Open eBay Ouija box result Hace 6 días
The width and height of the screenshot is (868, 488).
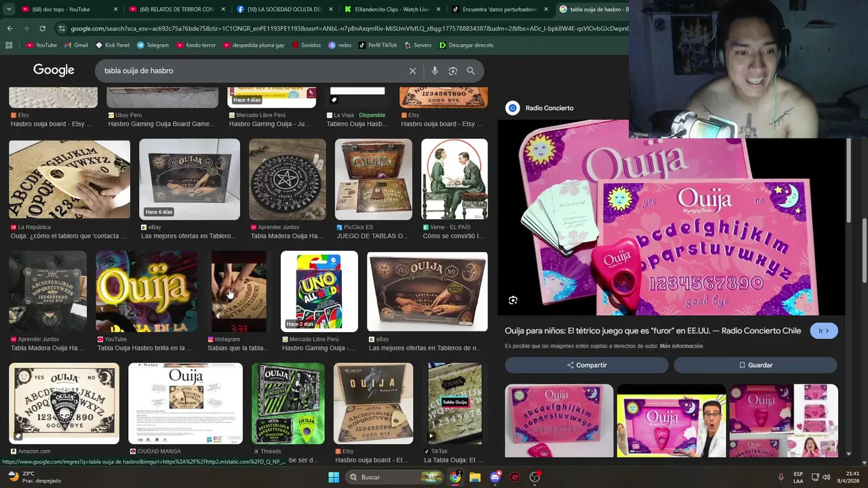[189, 180]
